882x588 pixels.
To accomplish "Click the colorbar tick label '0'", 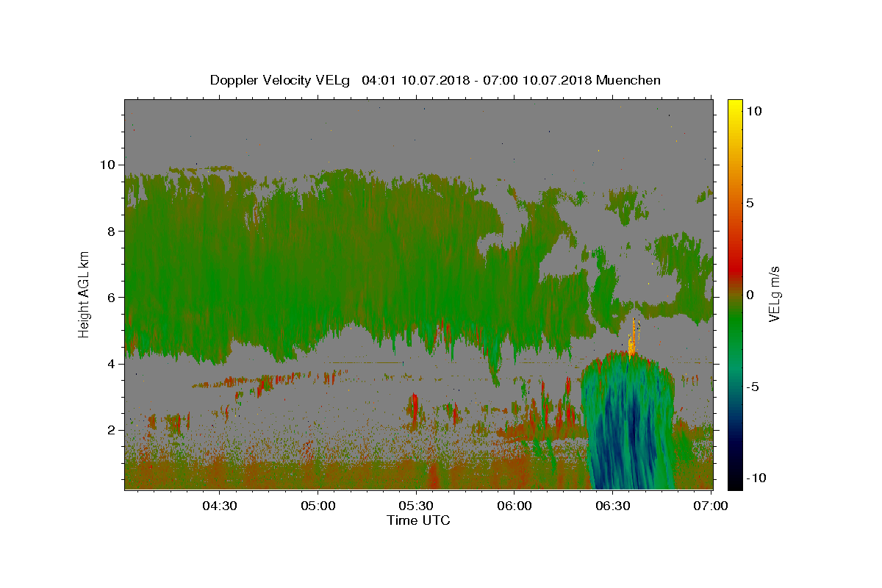I will [x=750, y=295].
